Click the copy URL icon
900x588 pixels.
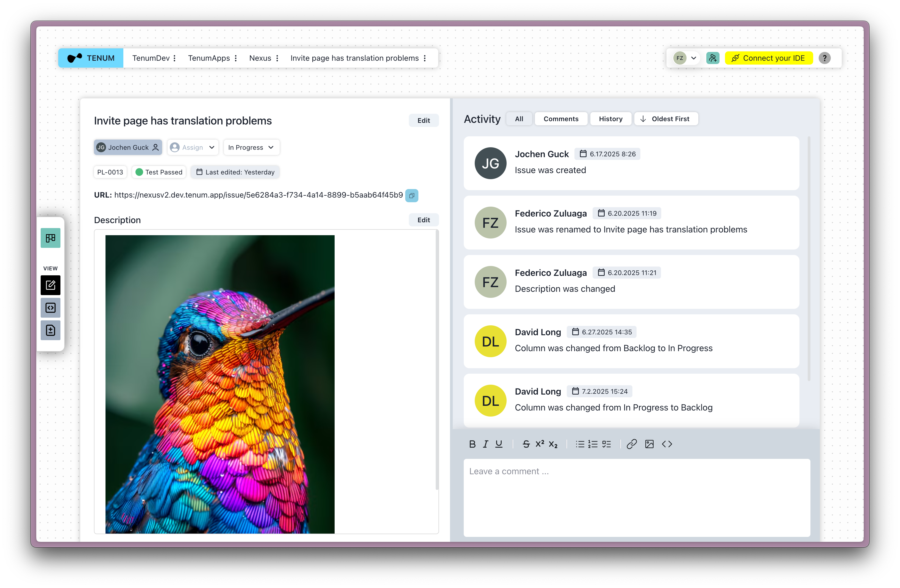(412, 195)
